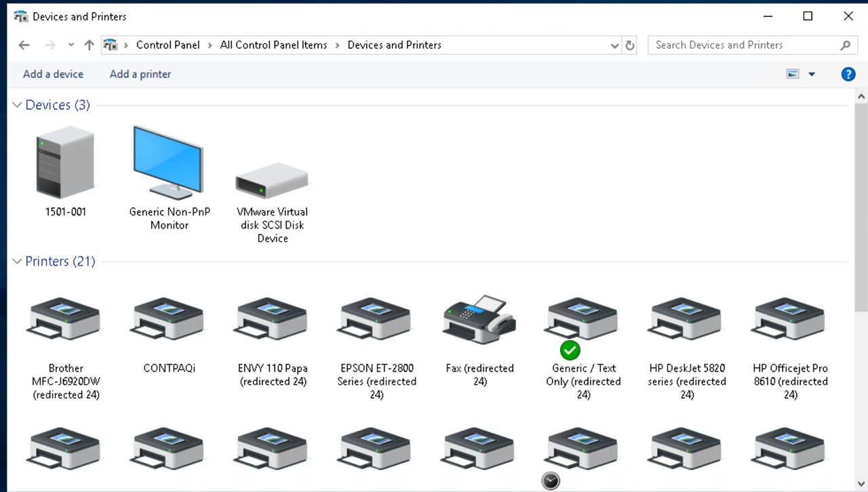Select the ENVY 110 Papa printer
The image size is (868, 492).
[273, 319]
